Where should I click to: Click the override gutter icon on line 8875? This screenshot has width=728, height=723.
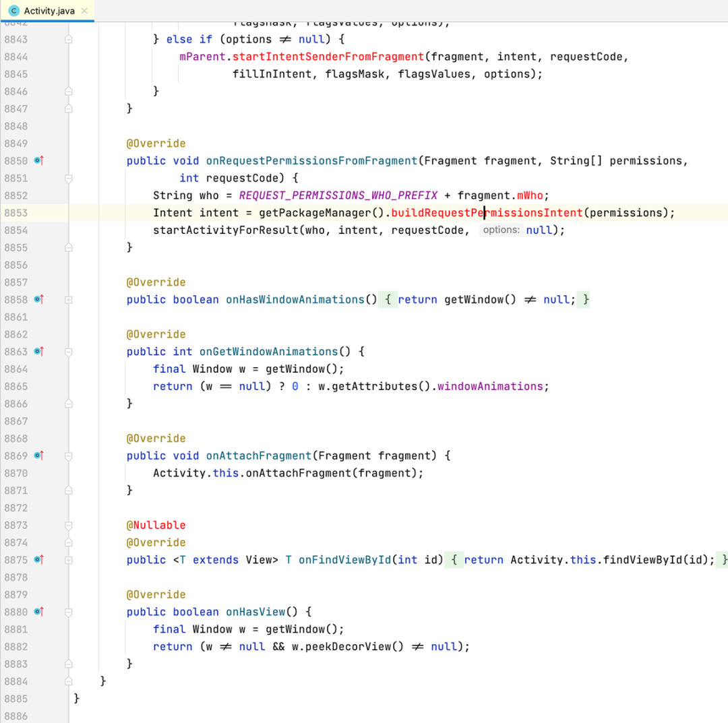tap(38, 560)
